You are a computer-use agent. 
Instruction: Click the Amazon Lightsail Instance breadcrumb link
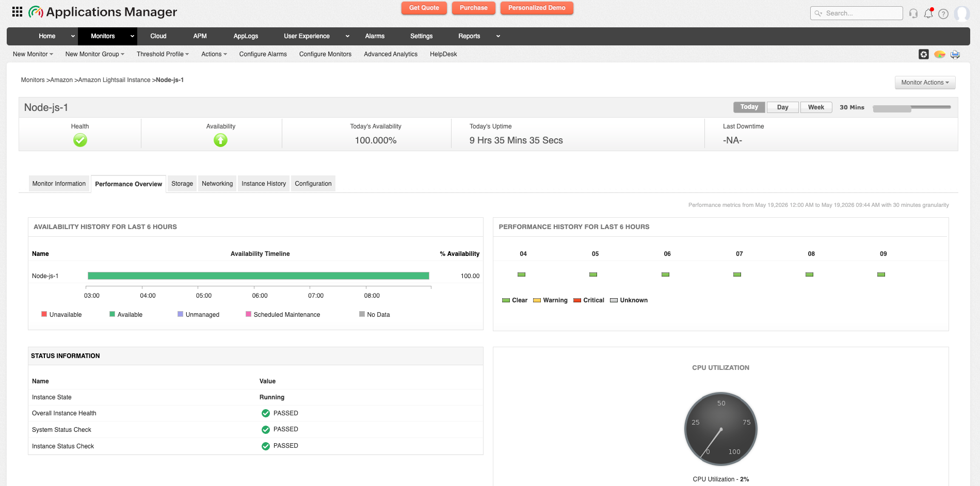[x=114, y=80]
